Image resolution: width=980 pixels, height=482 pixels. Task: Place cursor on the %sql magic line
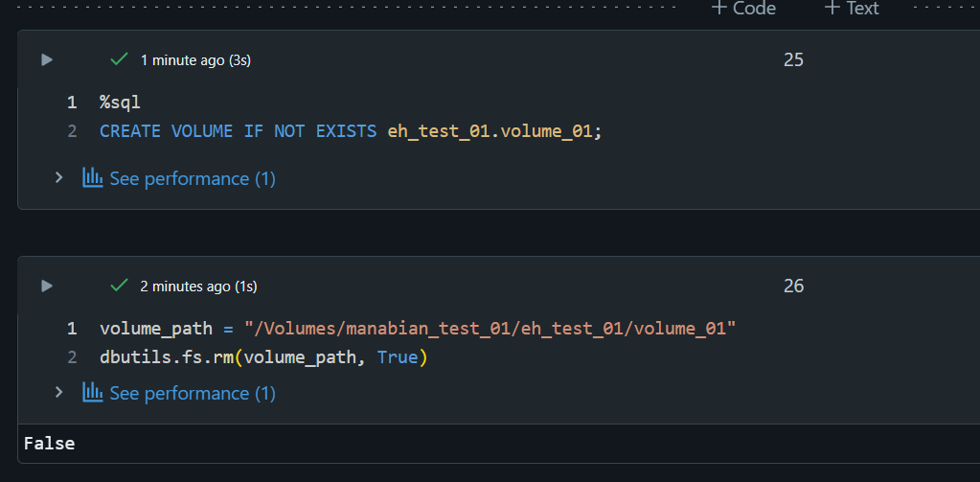click(120, 103)
